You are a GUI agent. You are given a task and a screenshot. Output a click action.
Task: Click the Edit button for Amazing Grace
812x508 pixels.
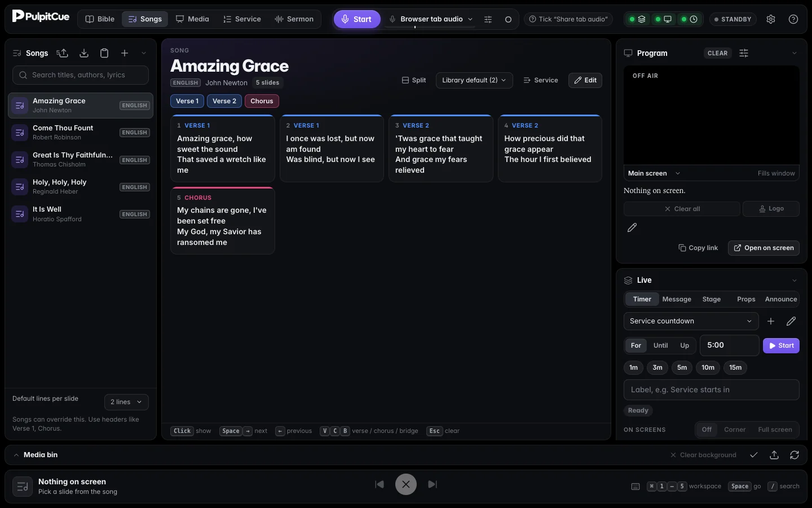point(585,80)
